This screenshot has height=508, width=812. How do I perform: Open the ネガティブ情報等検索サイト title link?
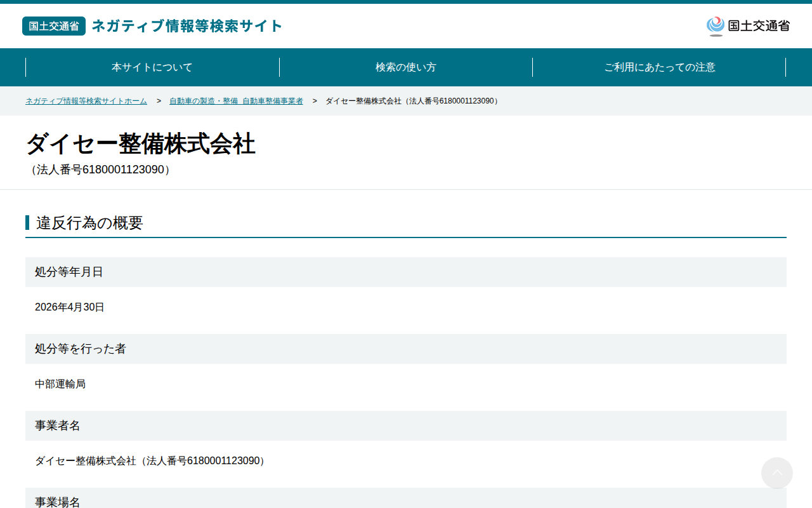[187, 26]
